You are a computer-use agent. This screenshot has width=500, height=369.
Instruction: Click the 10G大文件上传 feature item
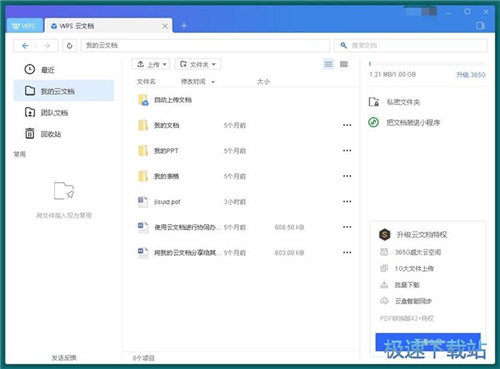[x=407, y=269]
